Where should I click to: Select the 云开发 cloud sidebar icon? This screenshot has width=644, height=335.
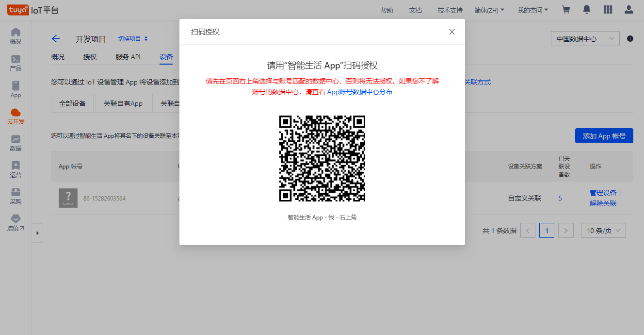(x=16, y=116)
